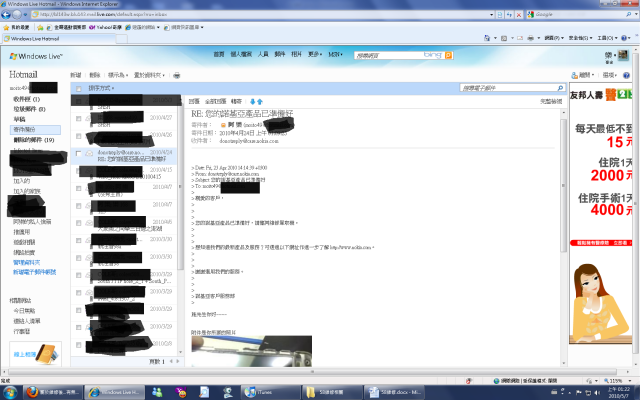Open the Windows Start orb
Viewport: 640px width, 400px height.
10,392
